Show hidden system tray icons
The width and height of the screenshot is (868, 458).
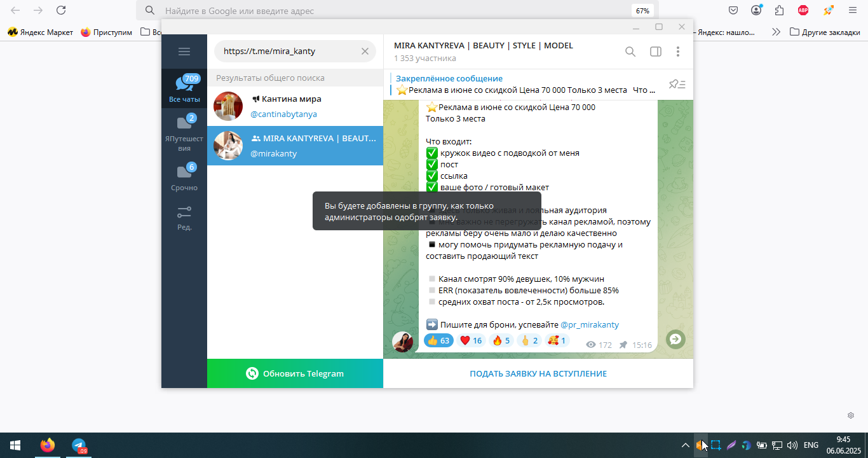pyautogui.click(x=685, y=445)
